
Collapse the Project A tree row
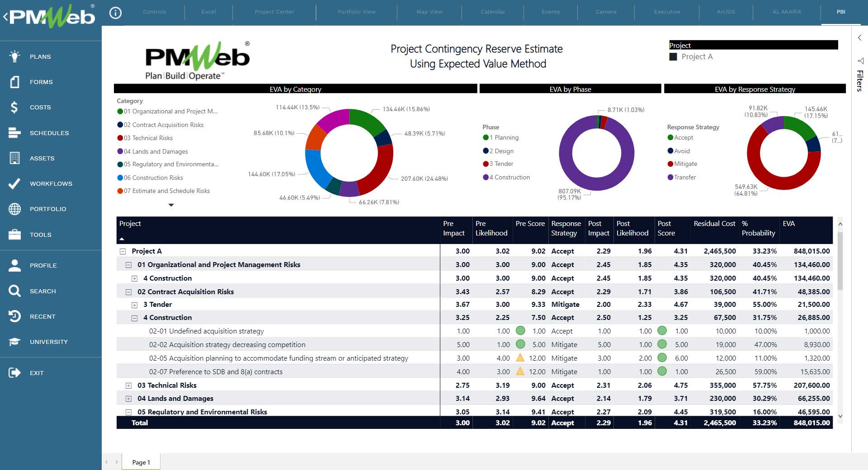[123, 251]
